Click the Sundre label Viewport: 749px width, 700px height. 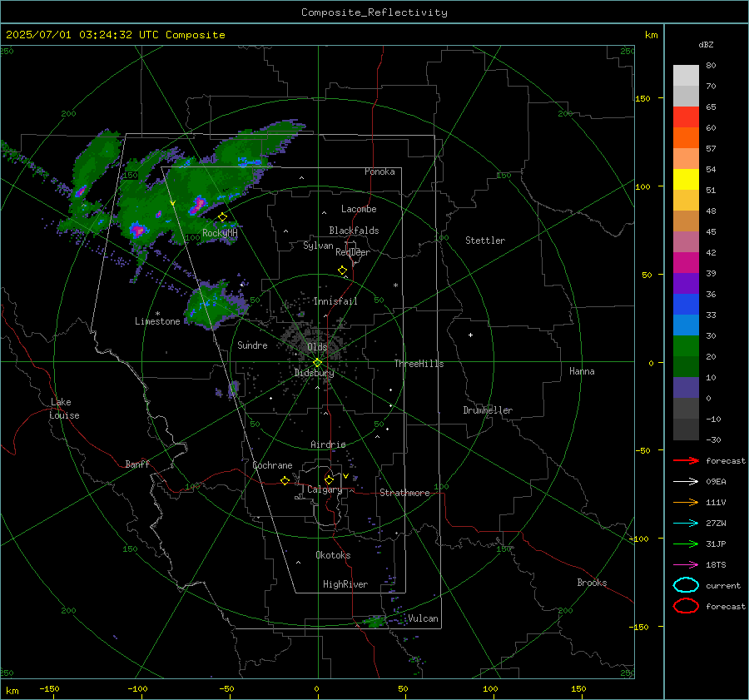click(252, 345)
